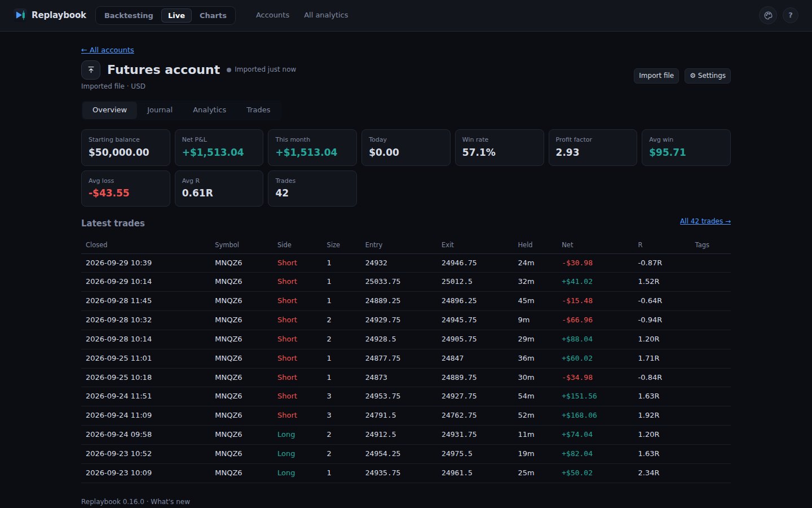Click the Avg R 0.61R card
The image size is (812, 508).
pos(219,189)
